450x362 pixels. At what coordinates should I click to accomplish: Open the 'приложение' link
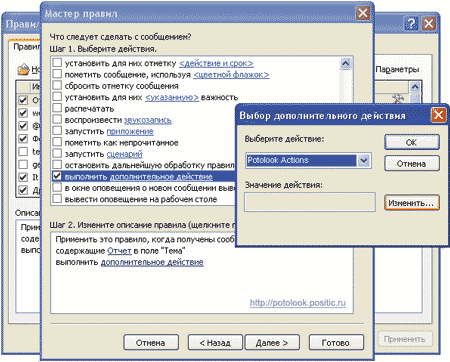pyautogui.click(x=130, y=131)
